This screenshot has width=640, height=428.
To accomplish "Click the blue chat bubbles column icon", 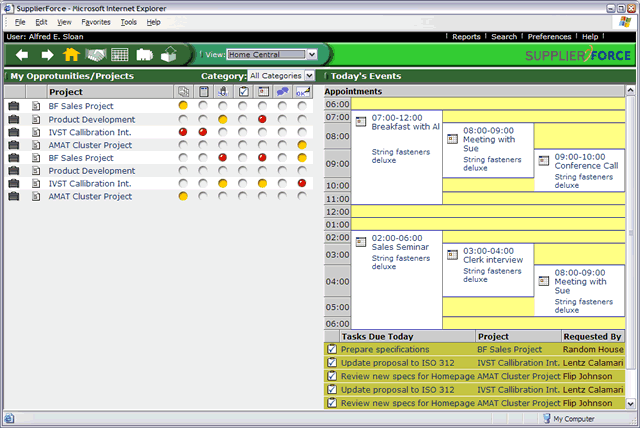I will pyautogui.click(x=282, y=92).
